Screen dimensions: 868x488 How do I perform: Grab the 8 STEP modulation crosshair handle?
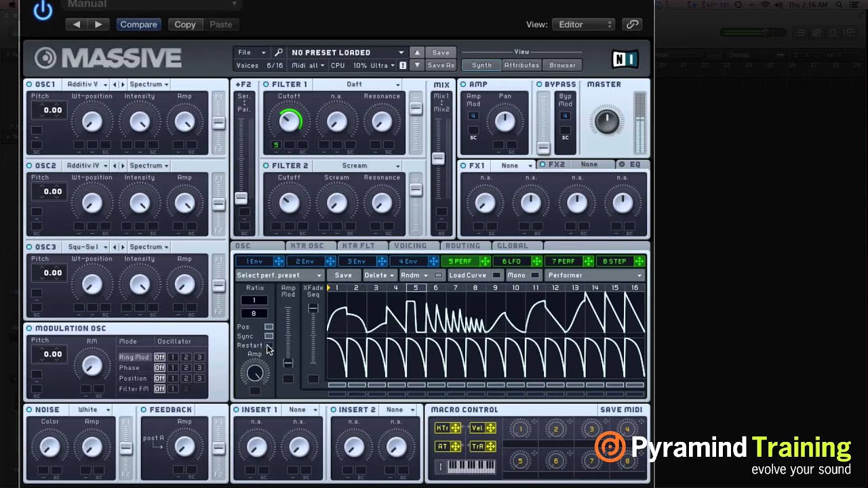click(x=639, y=262)
